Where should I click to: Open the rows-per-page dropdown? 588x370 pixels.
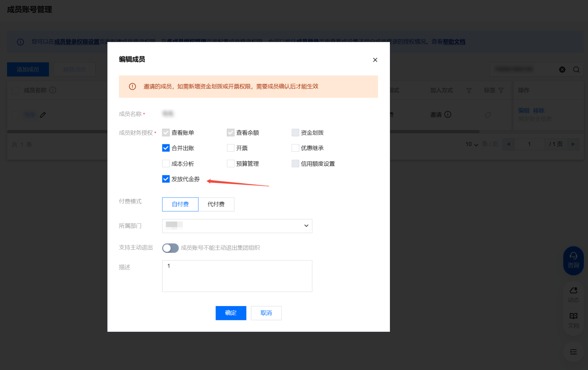coord(472,144)
